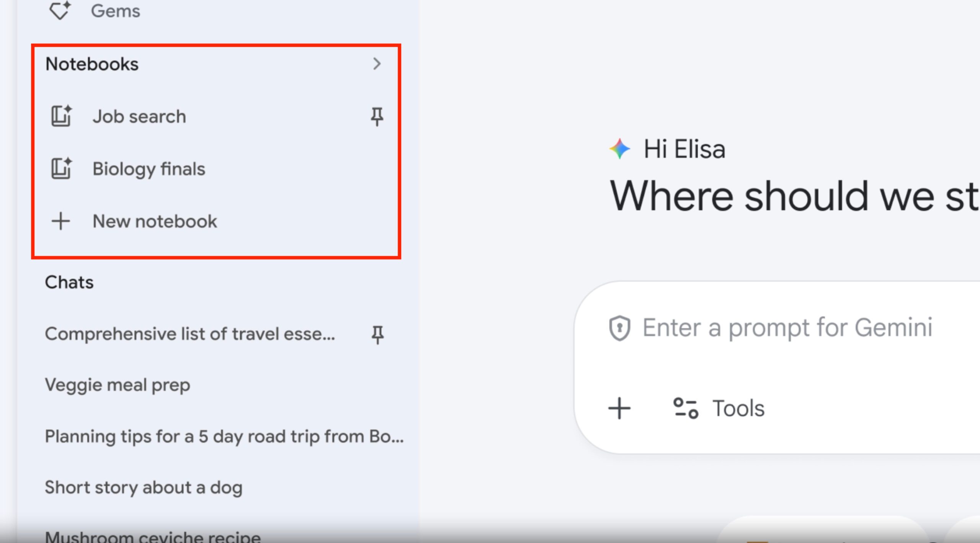Click the Enter a prompt for Gemini field
The width and height of the screenshot is (980, 543).
pos(787,328)
